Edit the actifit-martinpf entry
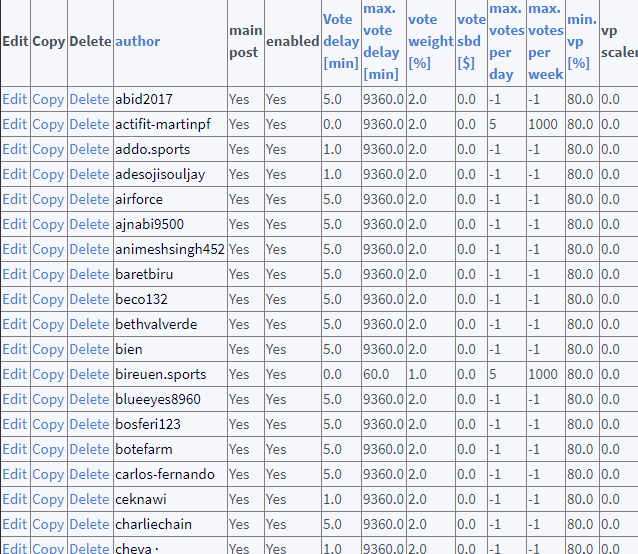The height and width of the screenshot is (554, 638). tap(15, 124)
